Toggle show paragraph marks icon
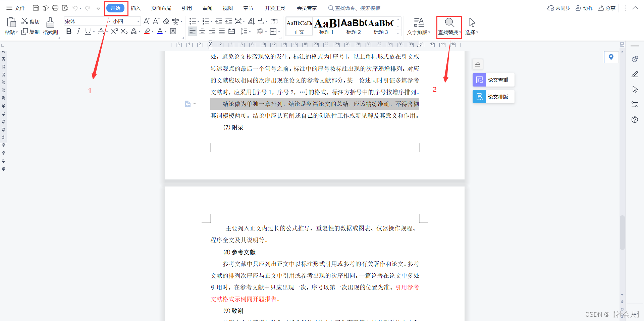The image size is (644, 321). (261, 21)
